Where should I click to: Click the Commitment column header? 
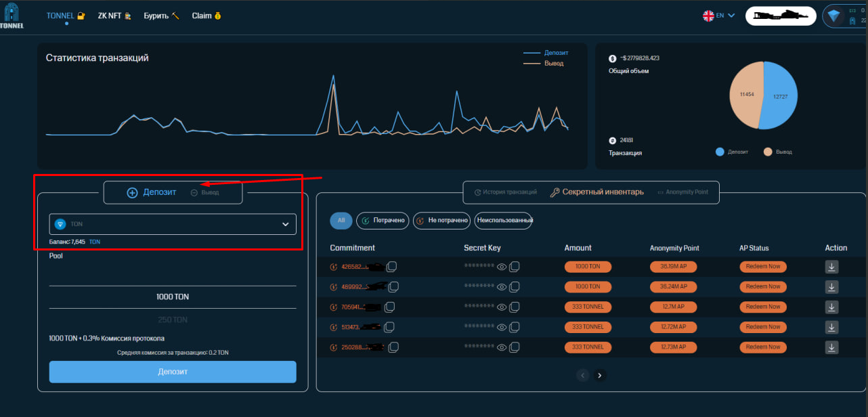click(352, 248)
